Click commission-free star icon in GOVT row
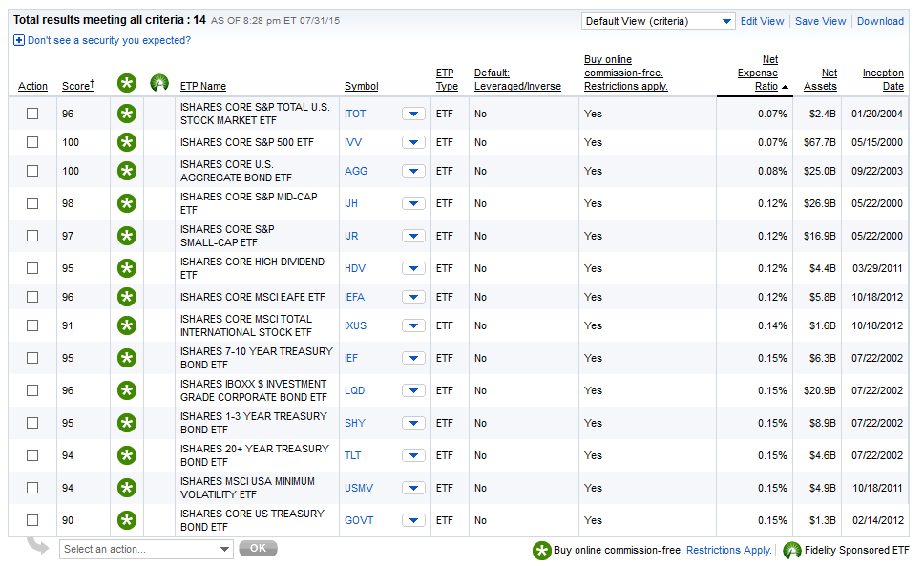 tap(127, 520)
